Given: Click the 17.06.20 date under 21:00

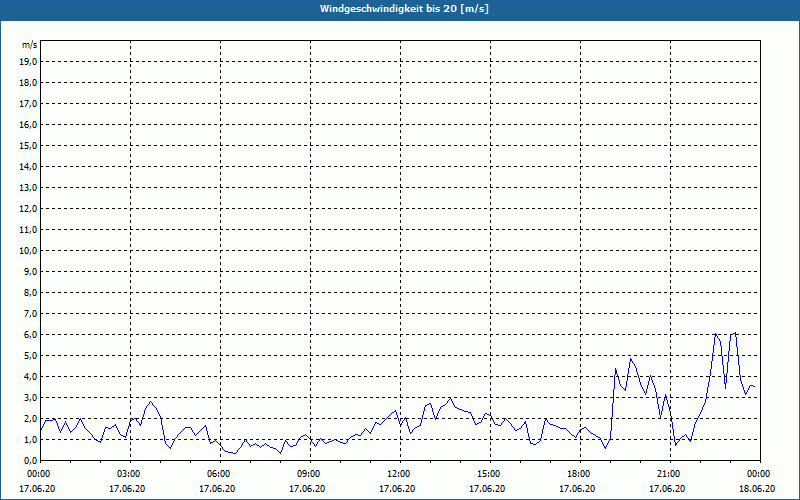Looking at the screenshot, I should click(x=667, y=489).
